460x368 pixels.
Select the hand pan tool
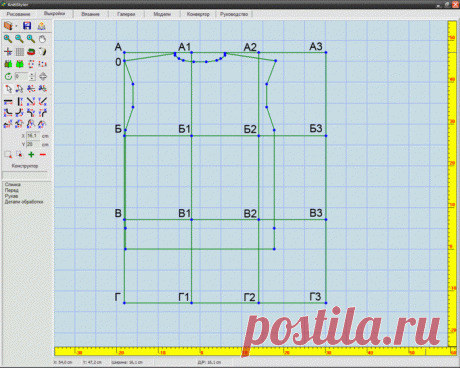click(x=42, y=39)
